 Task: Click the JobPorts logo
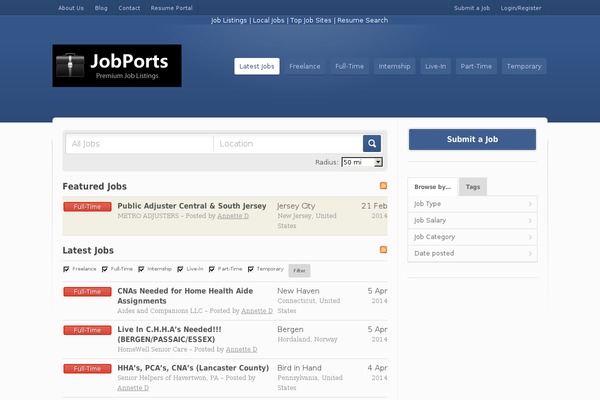coord(117,65)
